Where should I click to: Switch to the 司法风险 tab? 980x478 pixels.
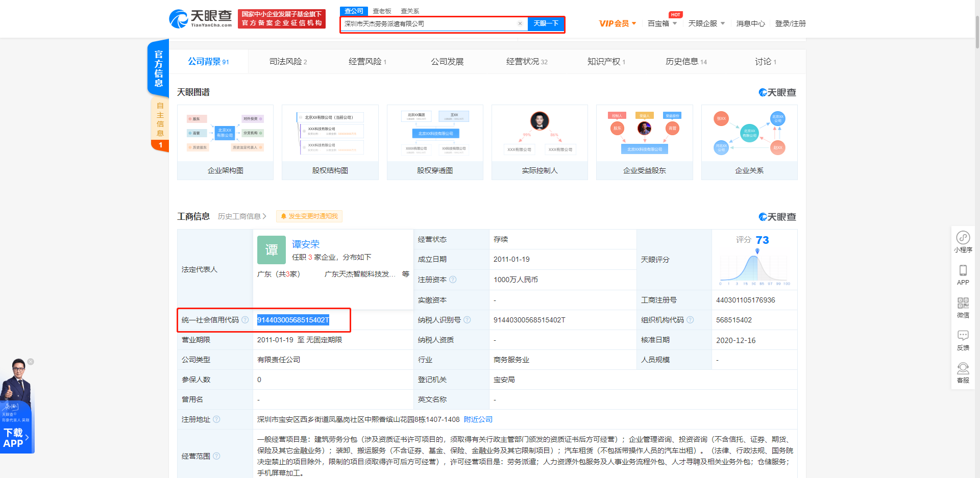[x=288, y=62]
